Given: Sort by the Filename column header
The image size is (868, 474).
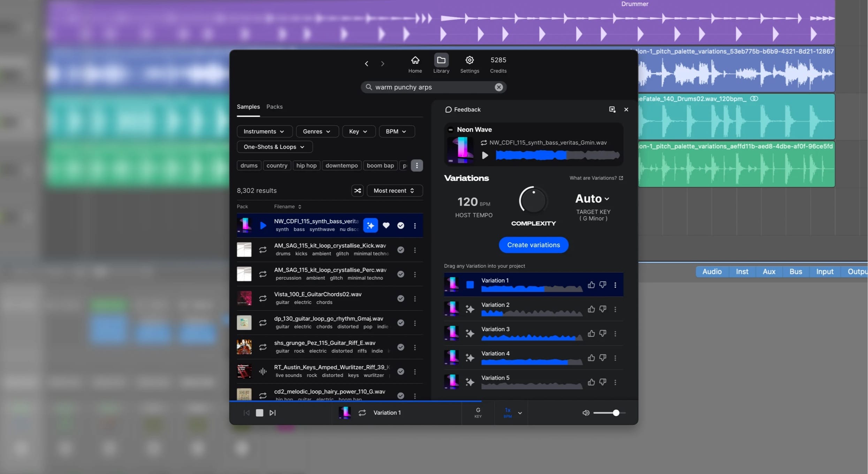Looking at the screenshot, I should pos(287,207).
